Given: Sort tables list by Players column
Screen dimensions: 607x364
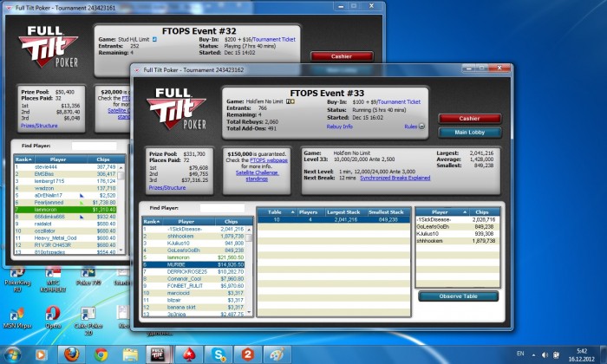Looking at the screenshot, I should 308,212.
